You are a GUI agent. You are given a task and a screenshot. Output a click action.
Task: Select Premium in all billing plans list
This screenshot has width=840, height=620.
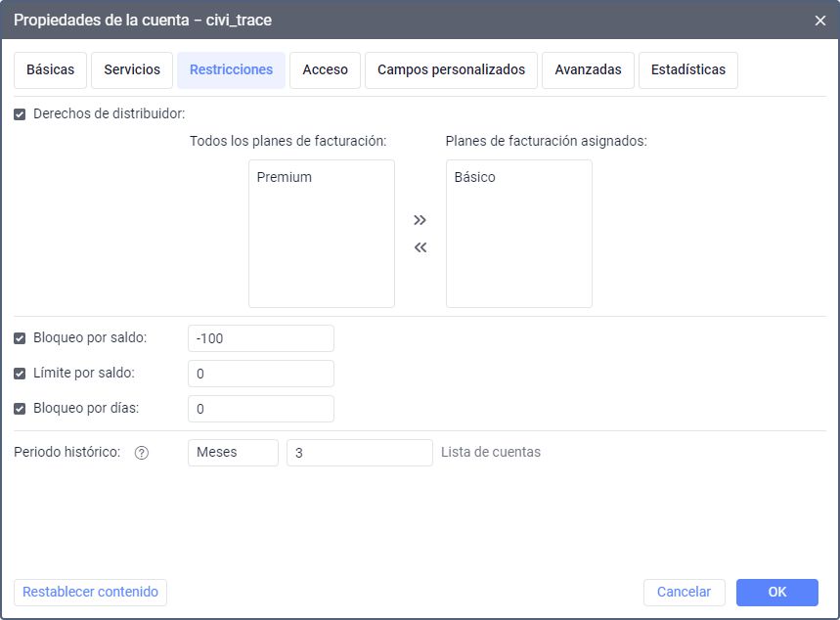(285, 178)
